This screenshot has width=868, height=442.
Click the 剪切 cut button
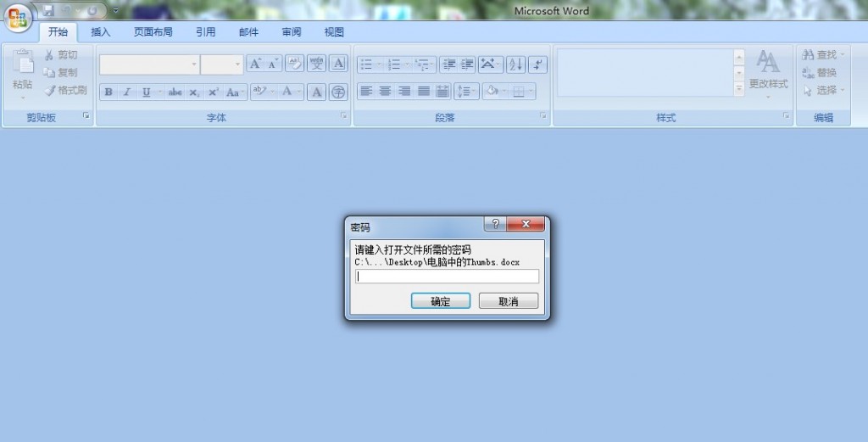pos(61,55)
